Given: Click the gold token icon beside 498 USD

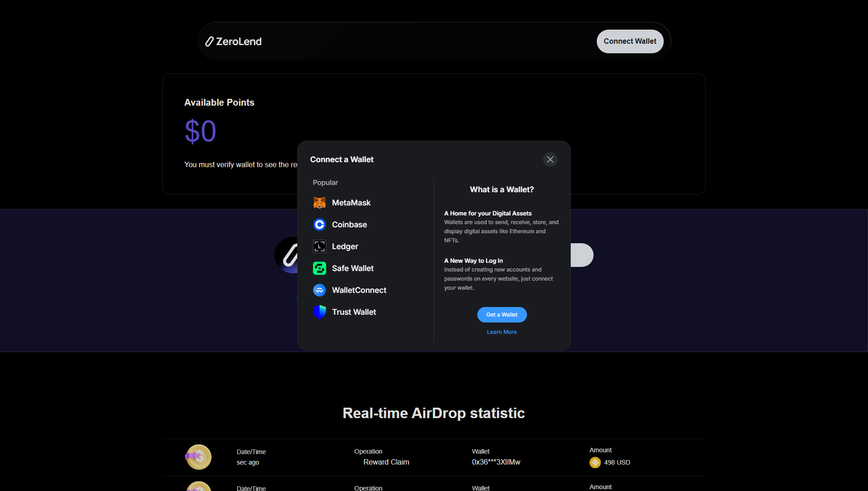Looking at the screenshot, I should [595, 462].
